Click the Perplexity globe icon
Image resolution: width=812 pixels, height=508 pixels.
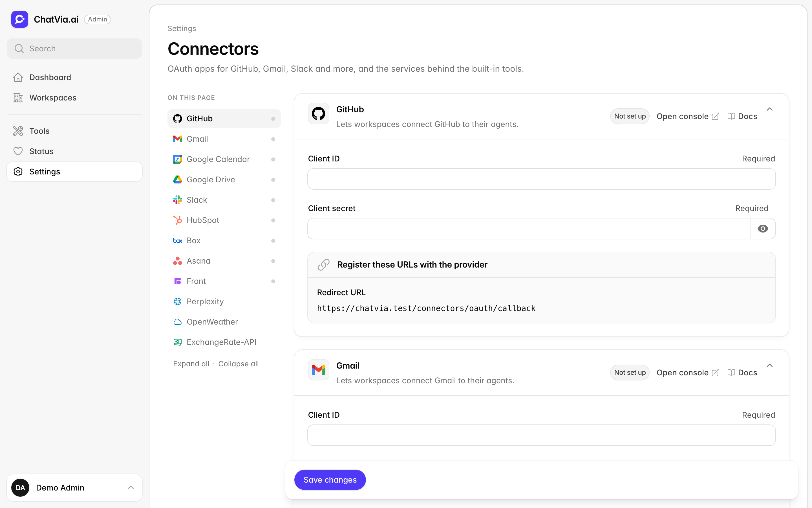point(178,301)
